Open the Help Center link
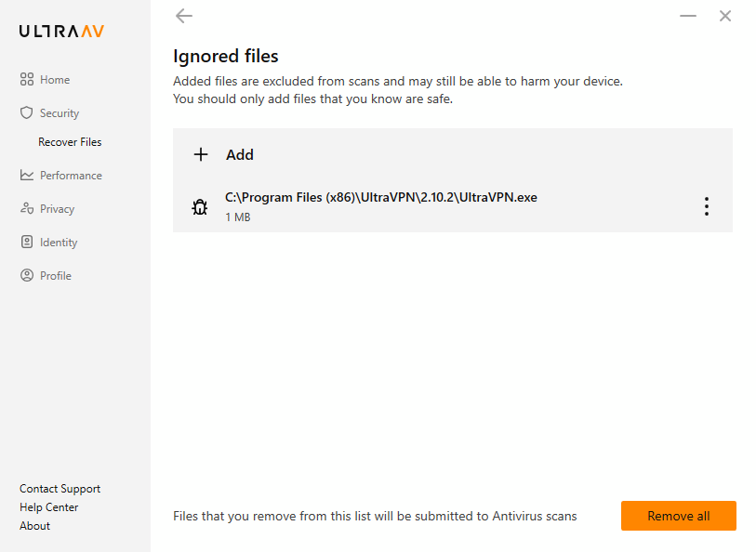The height and width of the screenshot is (552, 756). [x=48, y=507]
